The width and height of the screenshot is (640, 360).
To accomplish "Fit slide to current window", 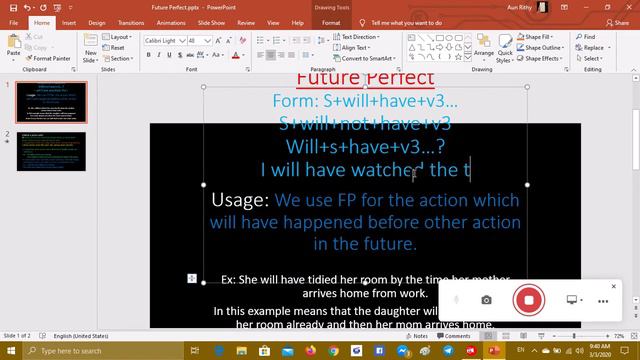I will tap(634, 336).
